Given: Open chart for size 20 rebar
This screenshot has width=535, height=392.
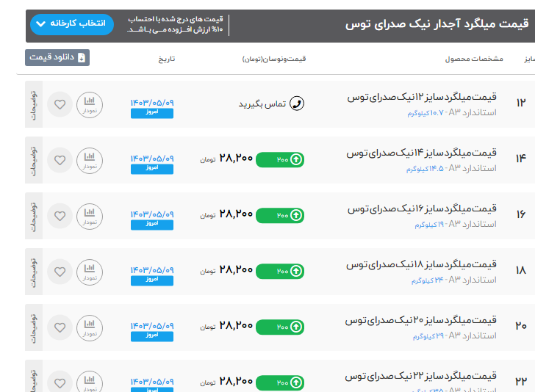Looking at the screenshot, I should pyautogui.click(x=90, y=327).
